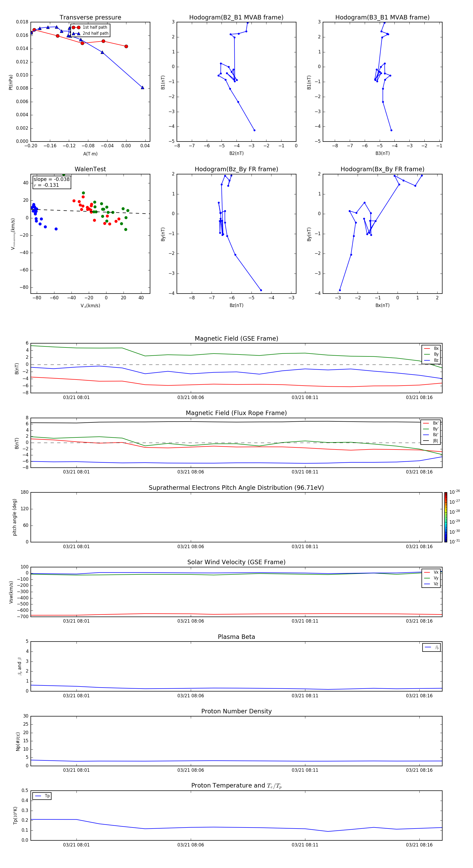The width and height of the screenshot is (473, 868).
Task: Select the Bz entry in GSE legend
Action: [431, 360]
